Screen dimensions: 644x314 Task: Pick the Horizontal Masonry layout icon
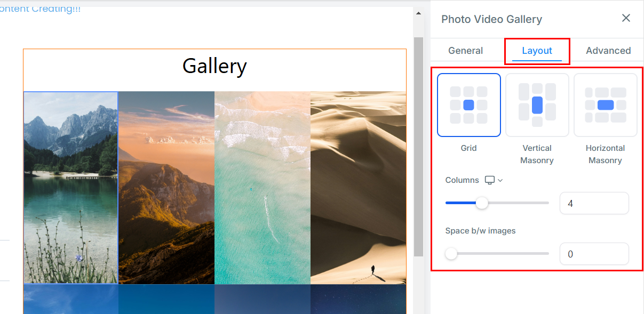(x=605, y=105)
